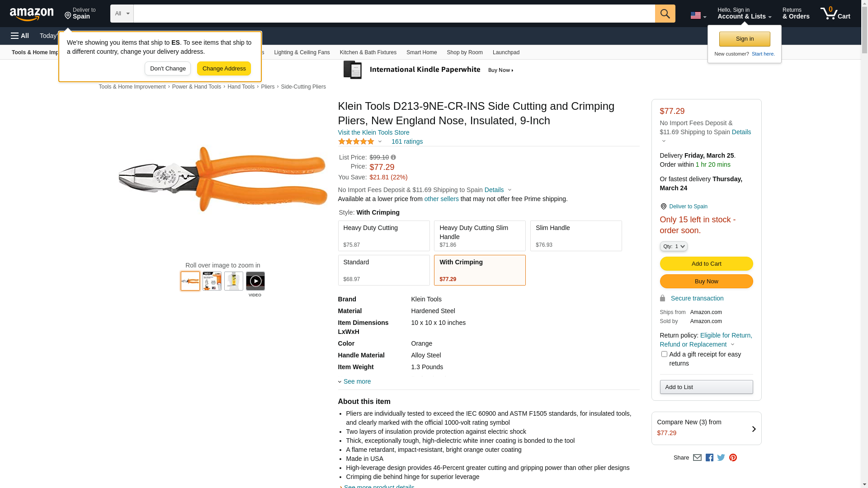Select the Standard style option
868x488 pixels.
383,270
